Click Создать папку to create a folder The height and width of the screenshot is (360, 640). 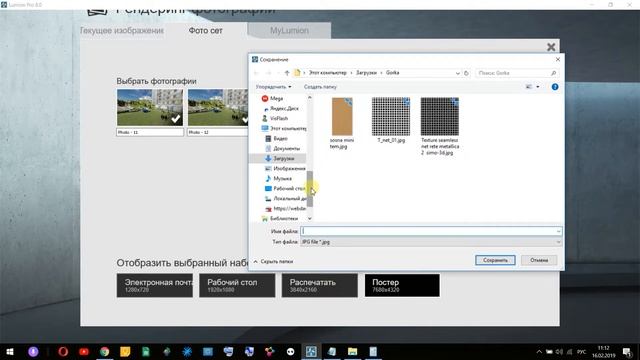point(320,87)
